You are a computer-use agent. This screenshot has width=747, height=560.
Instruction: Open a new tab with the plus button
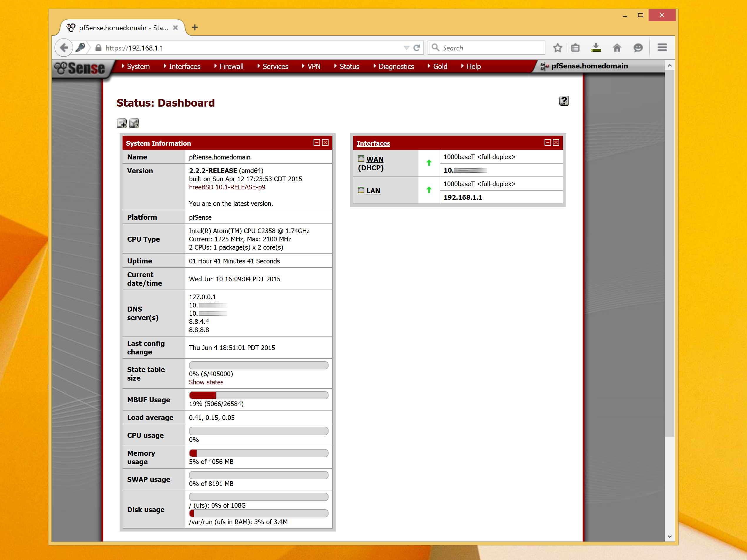195,27
